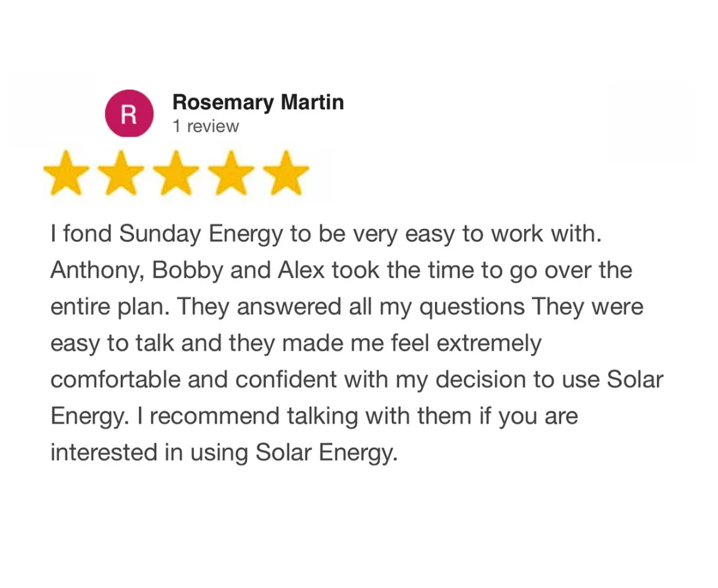Open Rosemary Martin's reviewer profile name

click(258, 102)
